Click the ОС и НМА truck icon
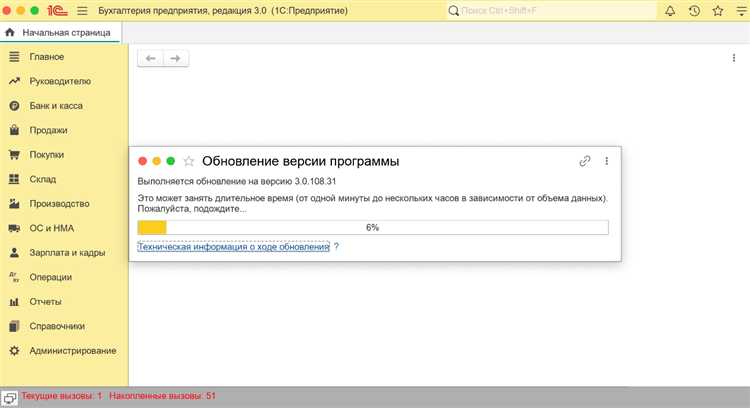This screenshot has height=408, width=750. click(14, 228)
